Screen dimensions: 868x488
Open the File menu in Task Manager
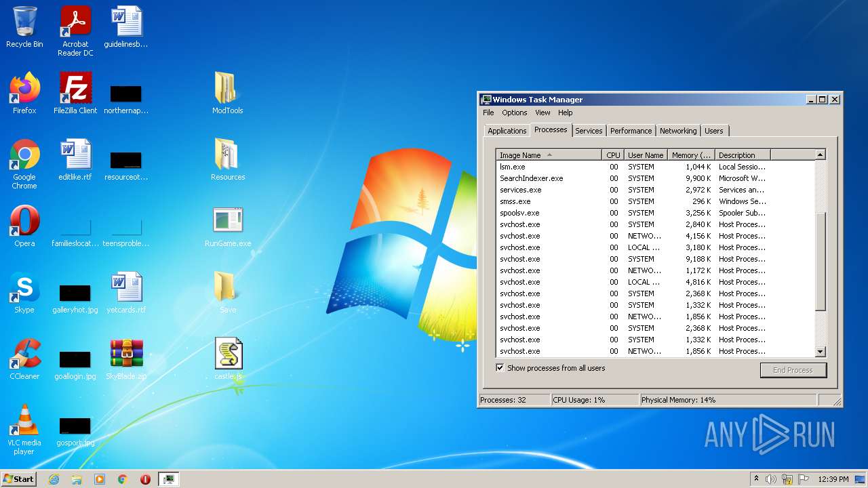[x=488, y=113]
